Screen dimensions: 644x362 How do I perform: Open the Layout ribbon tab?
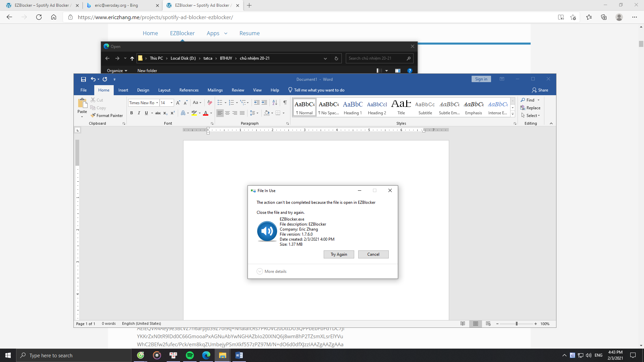pos(164,90)
